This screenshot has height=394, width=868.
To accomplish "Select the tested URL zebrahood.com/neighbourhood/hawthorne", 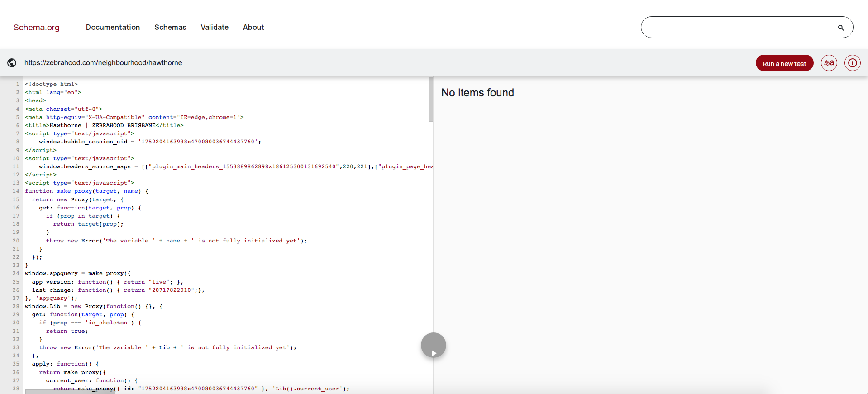I will click(103, 63).
